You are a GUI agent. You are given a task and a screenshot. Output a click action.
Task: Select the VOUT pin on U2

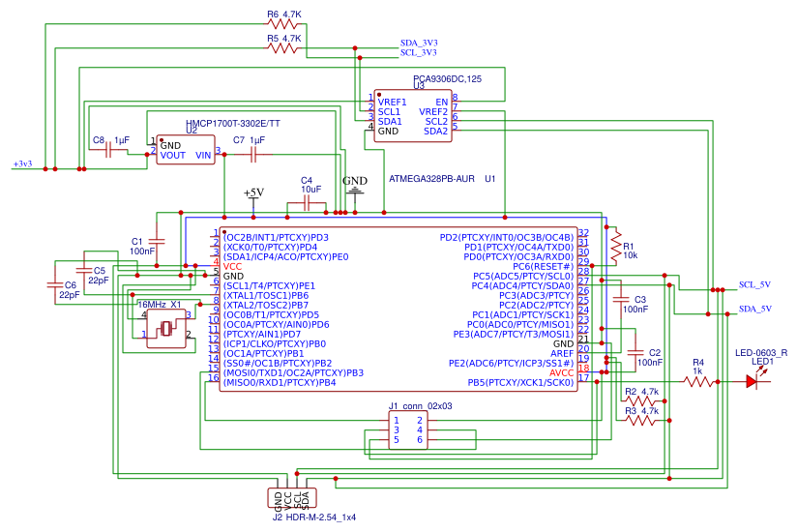click(173, 156)
